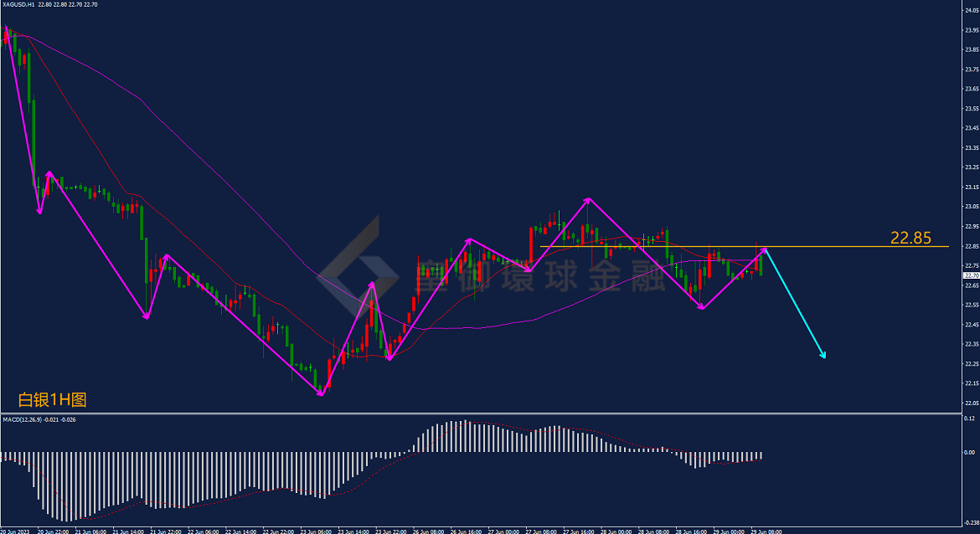Select magenta zigzag peak near 23.05
980x534 pixels.
pyautogui.click(x=588, y=198)
